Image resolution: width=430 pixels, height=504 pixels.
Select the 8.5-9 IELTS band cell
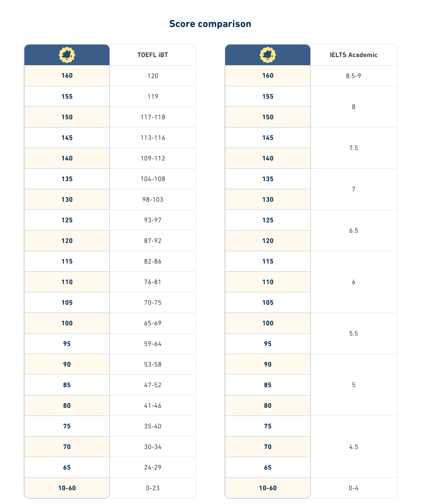pos(354,76)
